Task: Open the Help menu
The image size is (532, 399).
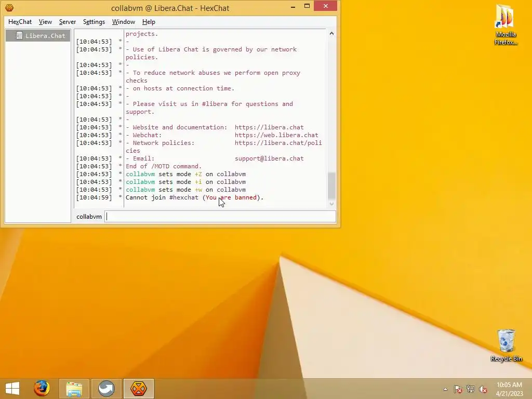Action: [x=149, y=22]
